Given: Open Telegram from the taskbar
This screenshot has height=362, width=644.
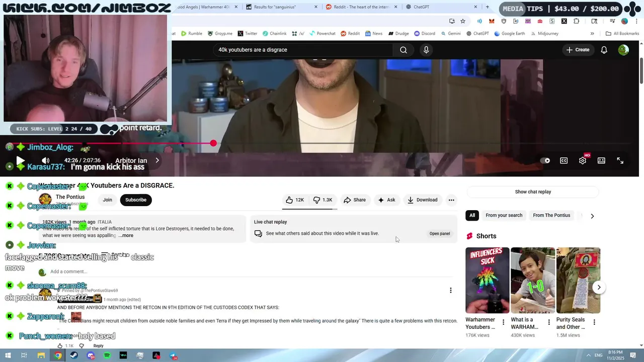Looking at the screenshot, I should point(173,355).
